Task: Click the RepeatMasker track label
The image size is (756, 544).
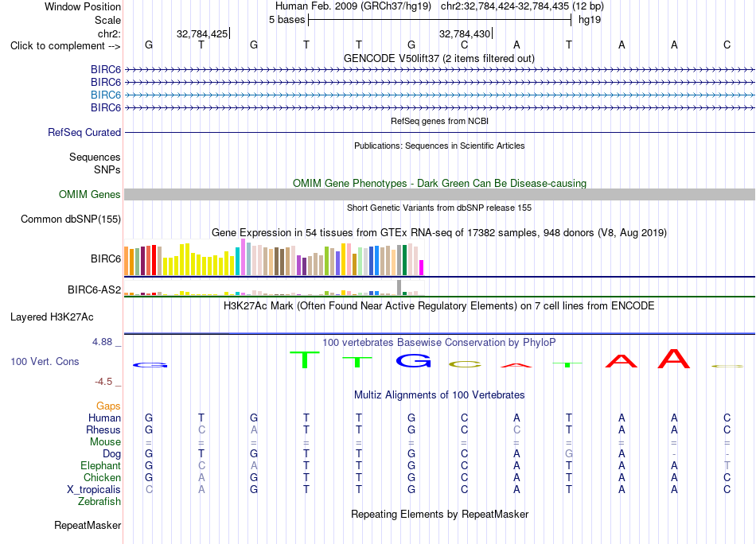Action: (x=88, y=525)
